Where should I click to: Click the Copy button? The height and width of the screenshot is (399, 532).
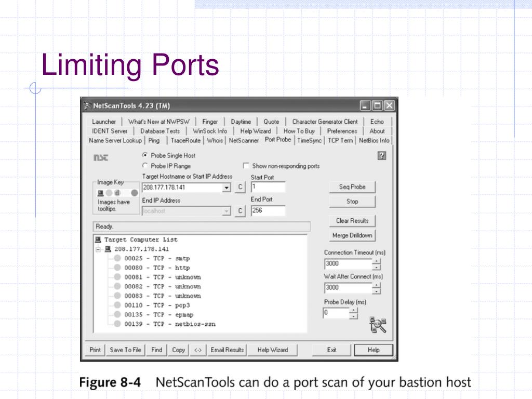179,350
